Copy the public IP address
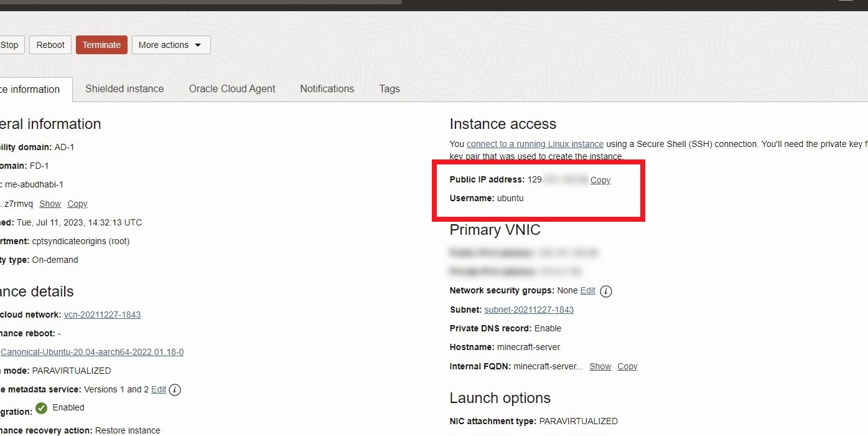This screenshot has height=436, width=868. pos(599,180)
